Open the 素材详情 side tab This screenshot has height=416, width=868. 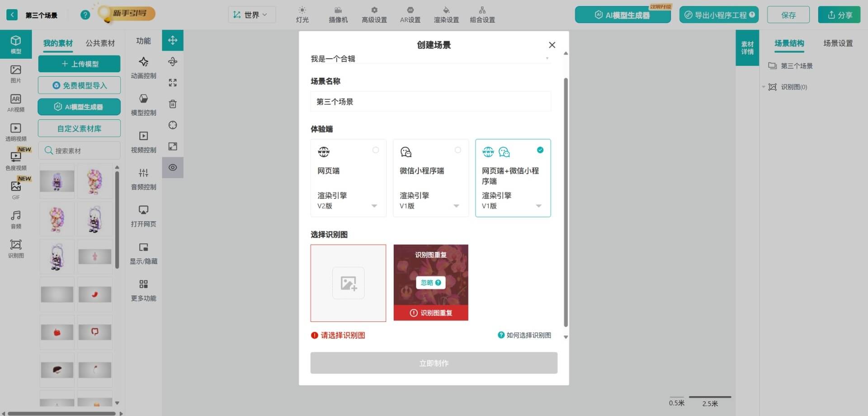click(747, 47)
